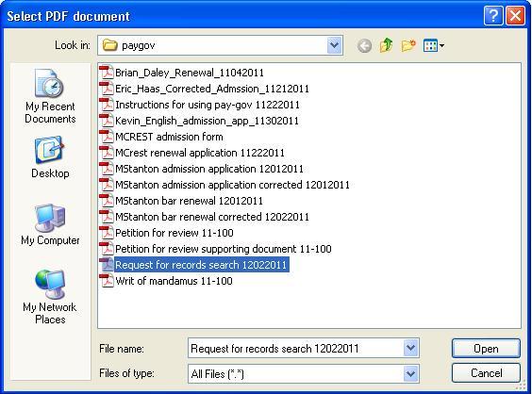Select highlighted Request for records search 12022011

[201, 265]
